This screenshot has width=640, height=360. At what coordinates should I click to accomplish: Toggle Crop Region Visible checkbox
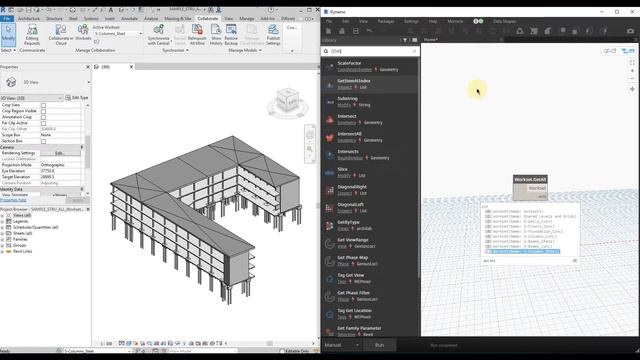click(x=43, y=111)
